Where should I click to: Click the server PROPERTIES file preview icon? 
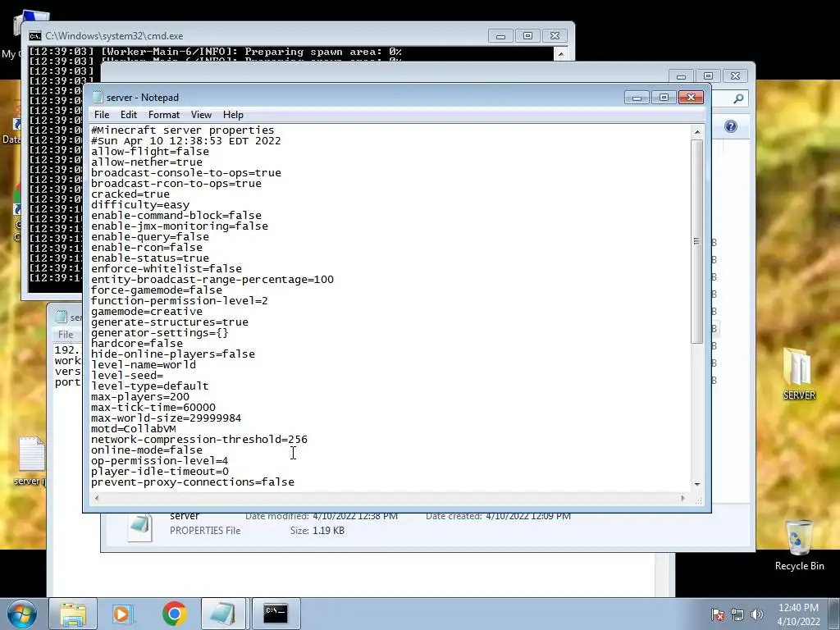(140, 526)
